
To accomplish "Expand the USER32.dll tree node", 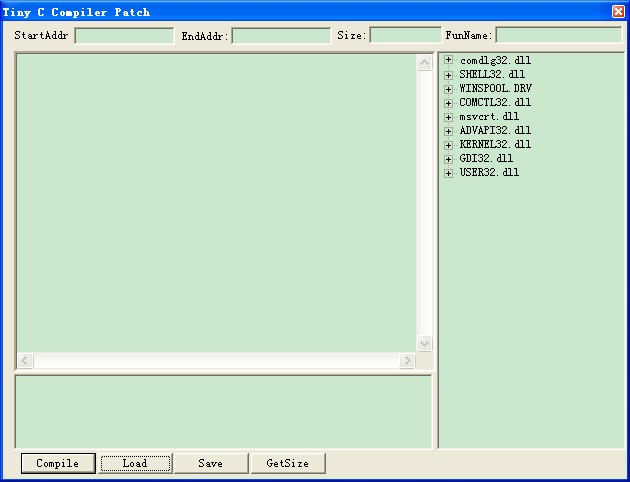I will [448, 173].
